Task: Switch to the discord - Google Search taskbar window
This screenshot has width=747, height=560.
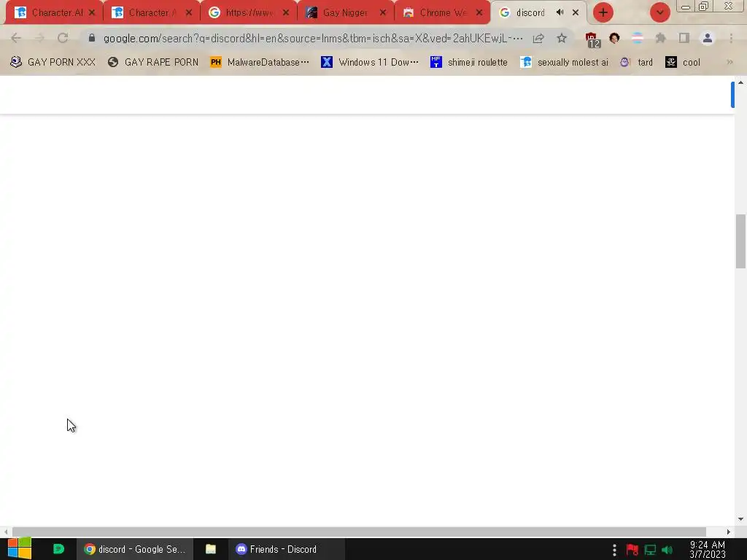Action: tap(135, 549)
